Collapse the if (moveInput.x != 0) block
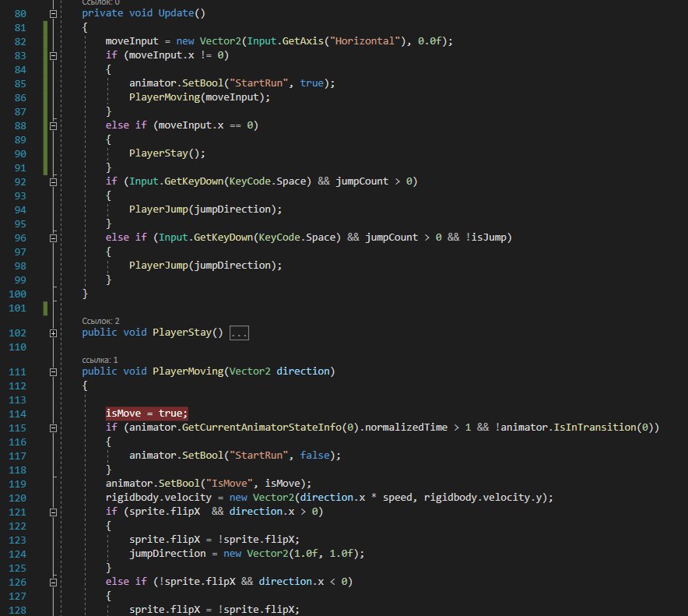Screen dimensions: 688x616 click(53, 56)
